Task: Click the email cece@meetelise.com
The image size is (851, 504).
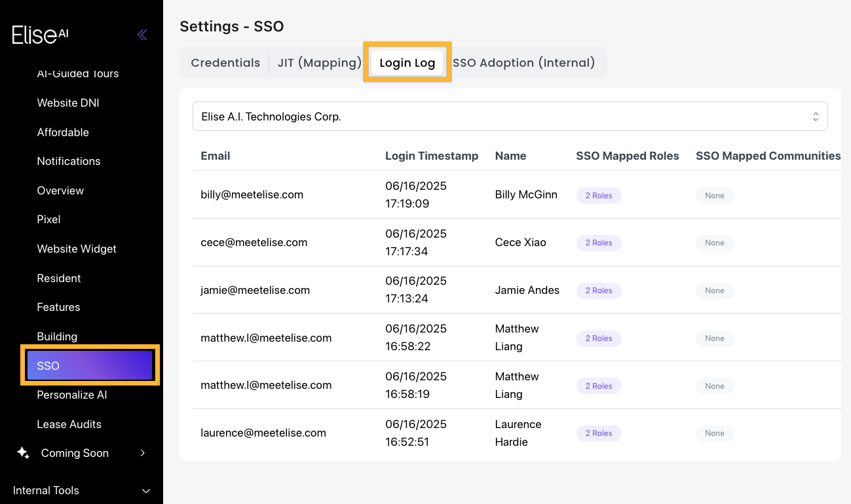Action: click(254, 242)
